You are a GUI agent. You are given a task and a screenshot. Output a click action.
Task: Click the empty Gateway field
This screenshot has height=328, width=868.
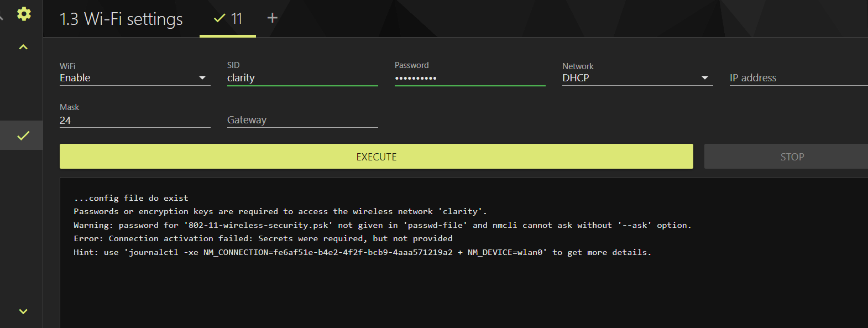point(302,120)
